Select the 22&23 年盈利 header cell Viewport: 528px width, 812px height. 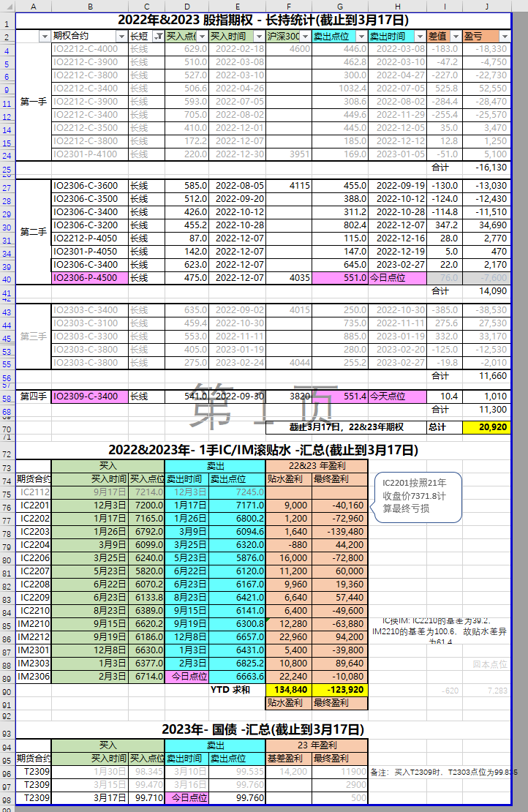click(317, 466)
